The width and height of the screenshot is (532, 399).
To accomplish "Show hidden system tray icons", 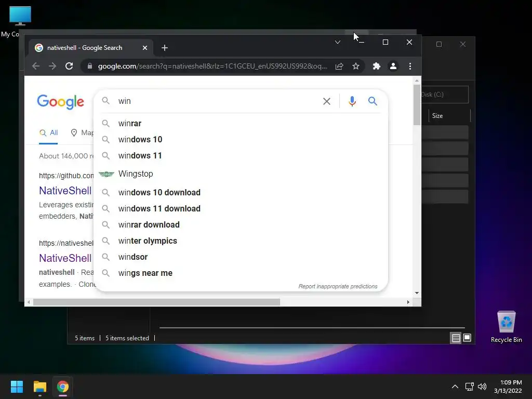I will (455, 387).
